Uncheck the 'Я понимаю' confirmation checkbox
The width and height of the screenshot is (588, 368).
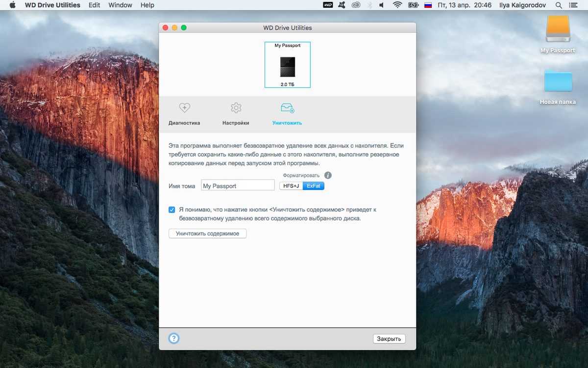pyautogui.click(x=172, y=210)
